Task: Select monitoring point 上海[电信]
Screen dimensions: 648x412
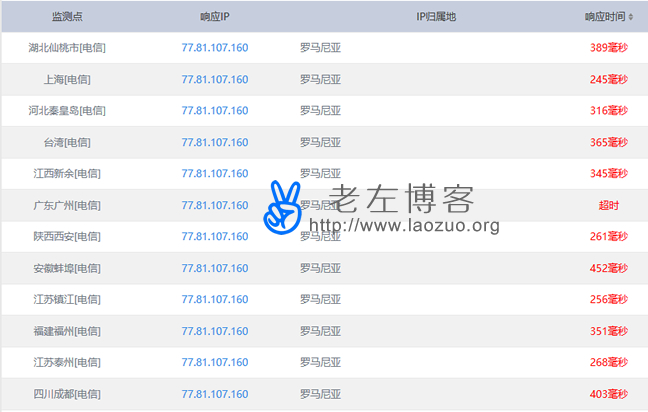Action: [x=67, y=79]
